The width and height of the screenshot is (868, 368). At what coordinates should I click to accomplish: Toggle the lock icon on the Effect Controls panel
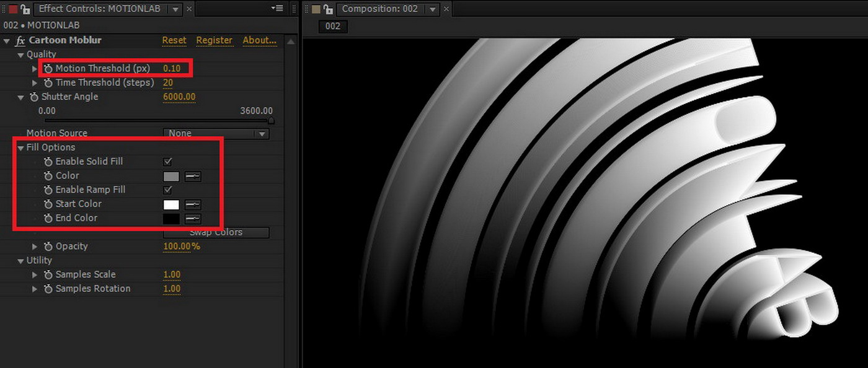[x=25, y=9]
